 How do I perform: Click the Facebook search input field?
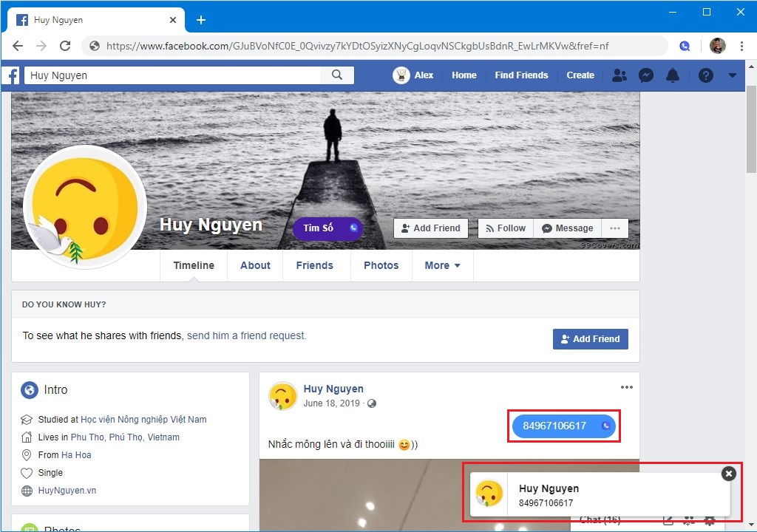point(173,75)
